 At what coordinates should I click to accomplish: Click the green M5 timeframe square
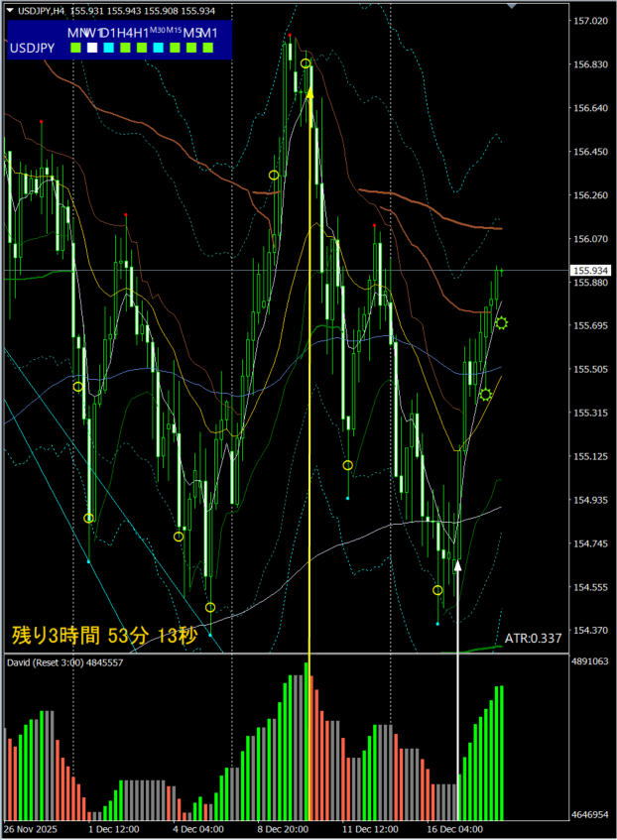click(x=191, y=49)
